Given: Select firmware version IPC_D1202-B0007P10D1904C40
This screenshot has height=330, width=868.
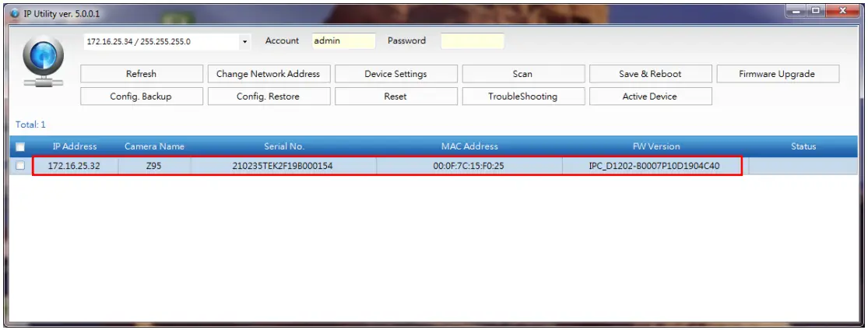Looking at the screenshot, I should [x=655, y=166].
